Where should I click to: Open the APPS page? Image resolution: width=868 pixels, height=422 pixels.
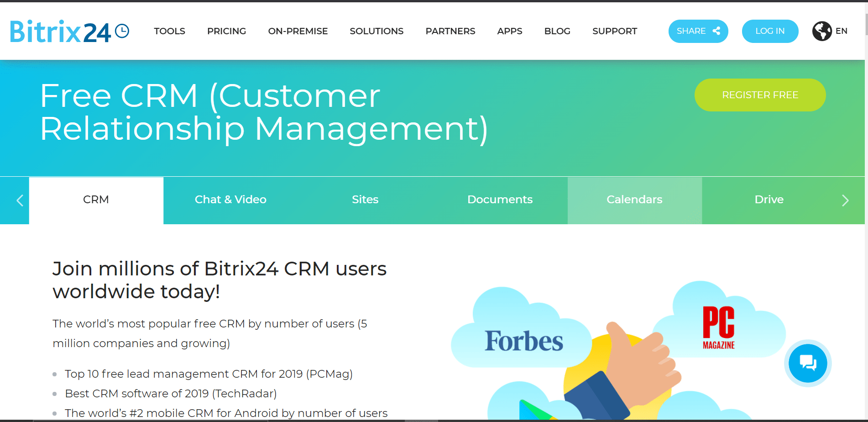click(510, 31)
